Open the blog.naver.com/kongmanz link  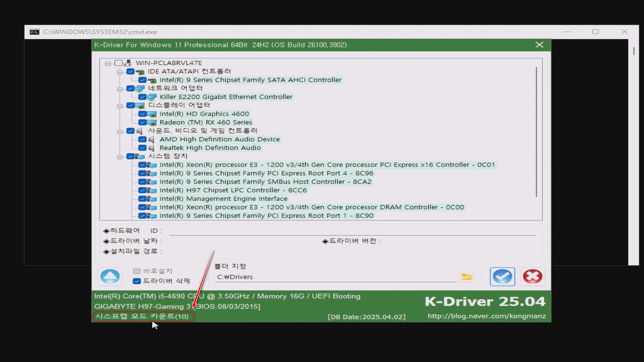pyautogui.click(x=486, y=316)
